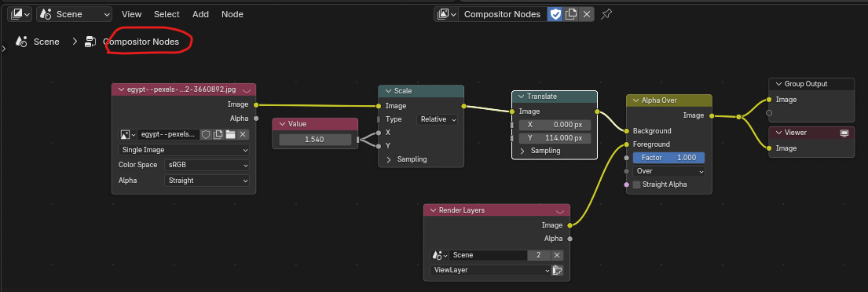Click the Alpha Over Background input socket

[626, 131]
